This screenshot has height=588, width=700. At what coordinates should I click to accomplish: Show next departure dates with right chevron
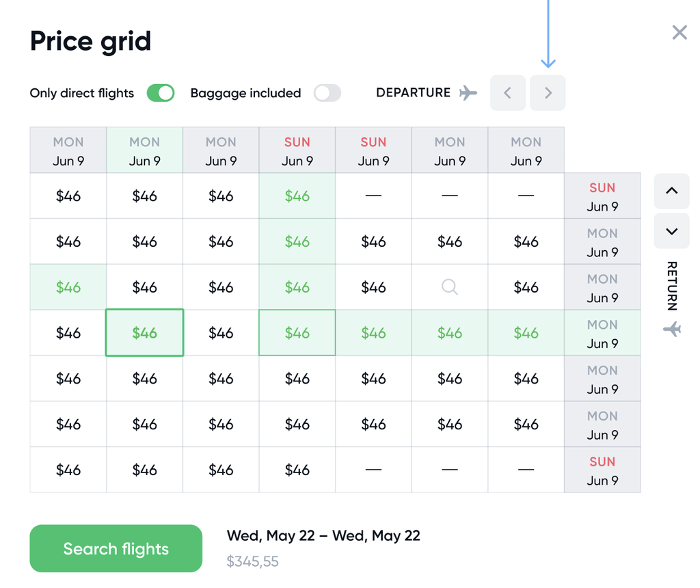548,93
